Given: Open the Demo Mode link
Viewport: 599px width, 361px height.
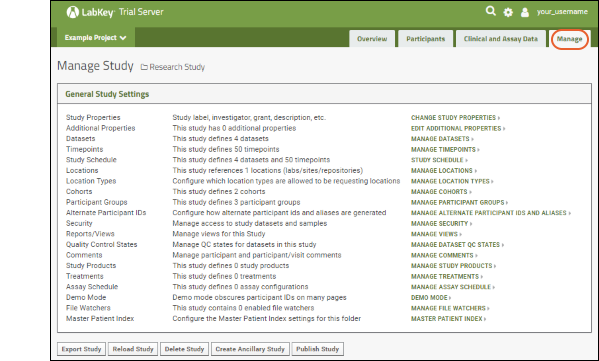Looking at the screenshot, I should click(431, 298).
